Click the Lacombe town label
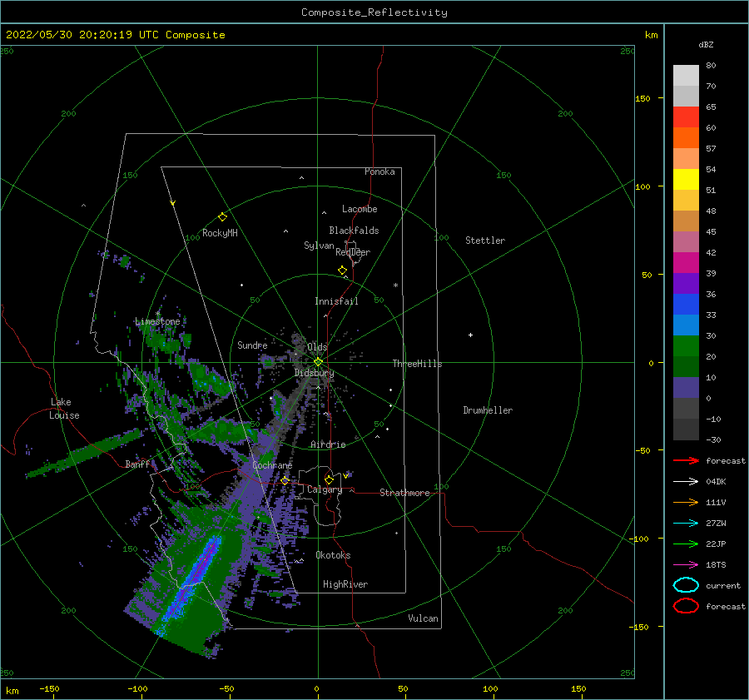This screenshot has width=749, height=700. tap(360, 209)
